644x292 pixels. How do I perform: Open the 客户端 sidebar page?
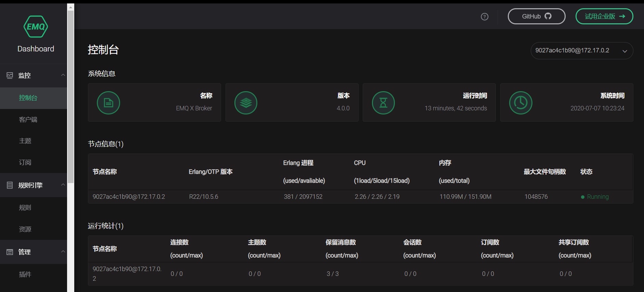coord(34,120)
